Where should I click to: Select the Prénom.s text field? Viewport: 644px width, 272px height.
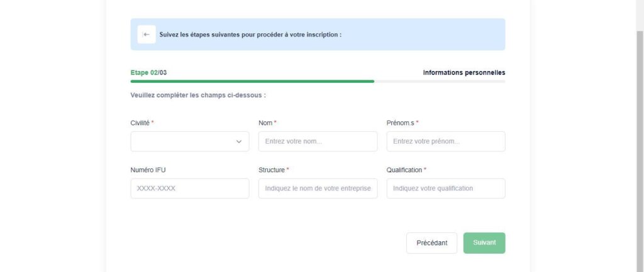click(446, 141)
